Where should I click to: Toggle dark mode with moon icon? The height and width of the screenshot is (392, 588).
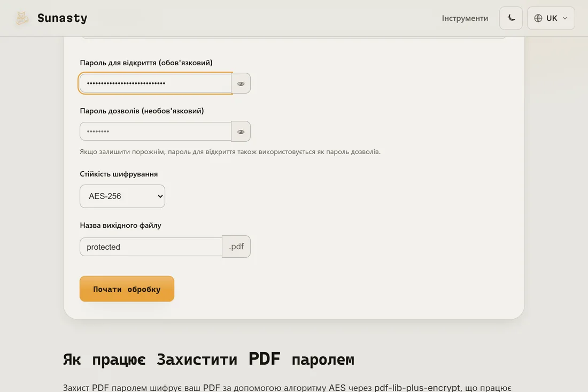510,18
